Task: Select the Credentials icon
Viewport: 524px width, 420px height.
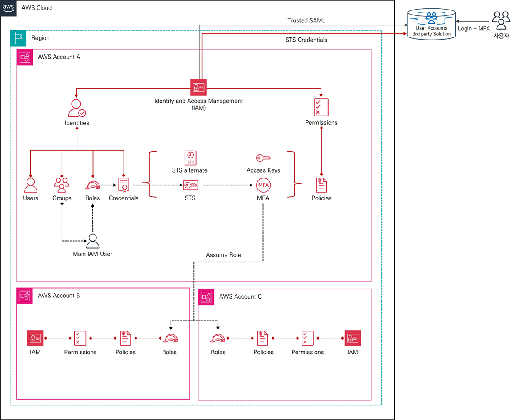Action: pyautogui.click(x=124, y=185)
